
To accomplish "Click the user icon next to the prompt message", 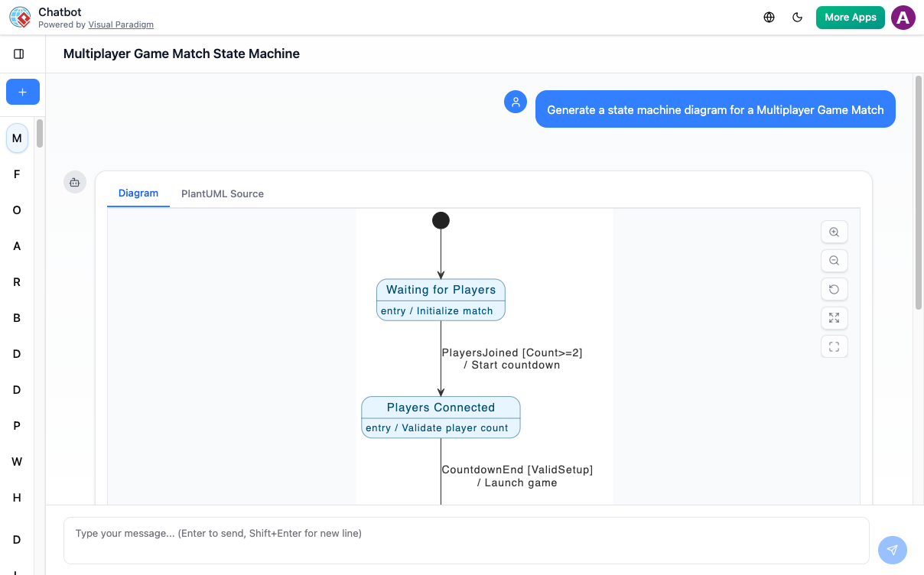I will point(516,101).
